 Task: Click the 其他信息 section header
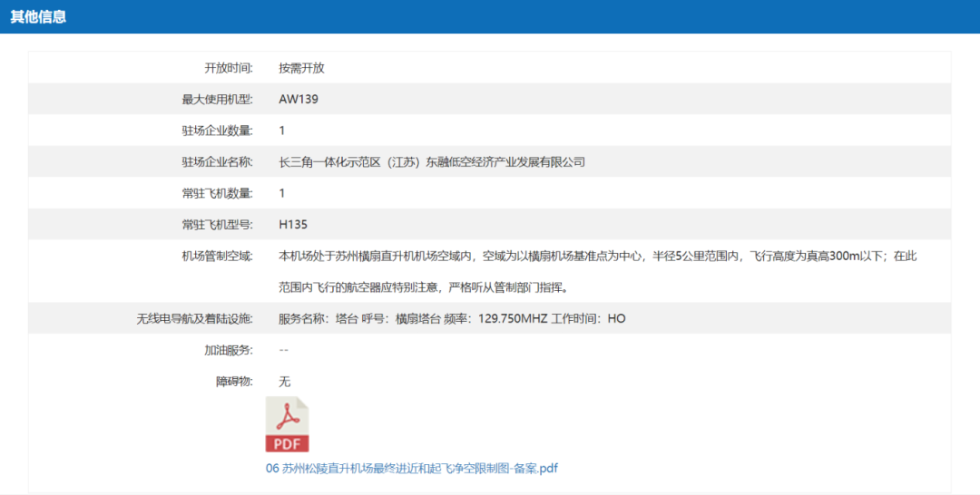38,16
